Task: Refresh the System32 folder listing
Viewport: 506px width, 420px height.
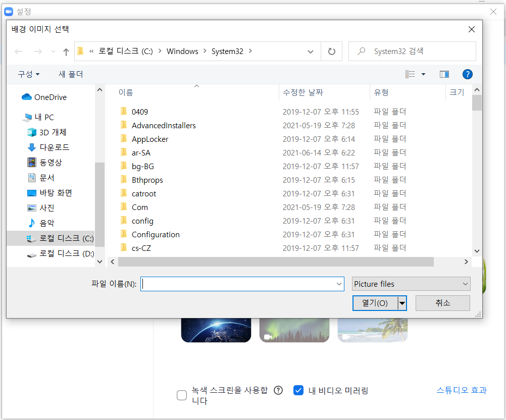Action: (x=331, y=51)
